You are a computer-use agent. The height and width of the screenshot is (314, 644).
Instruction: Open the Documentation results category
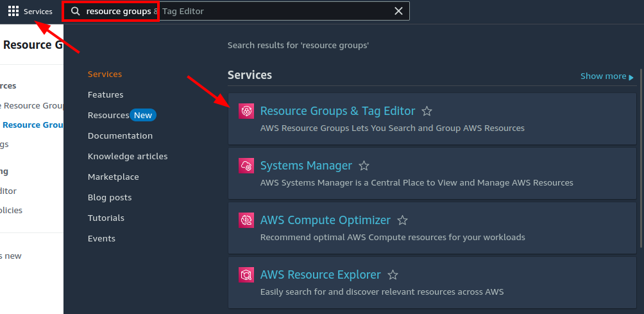120,135
